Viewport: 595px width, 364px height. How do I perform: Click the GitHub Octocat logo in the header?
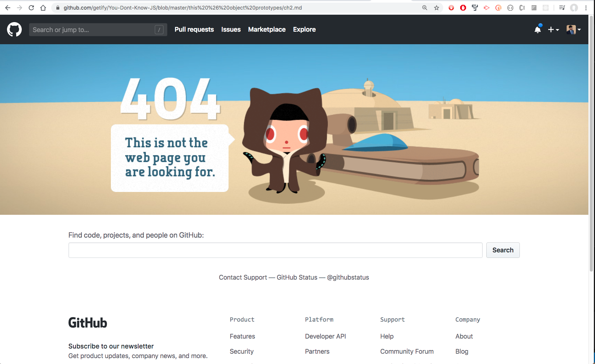pos(14,29)
